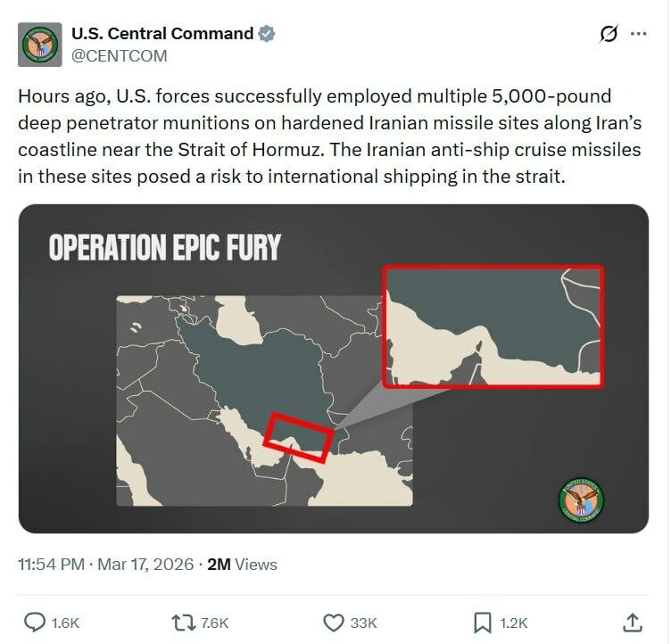Click the CENTCOM seal in the image

point(581,500)
